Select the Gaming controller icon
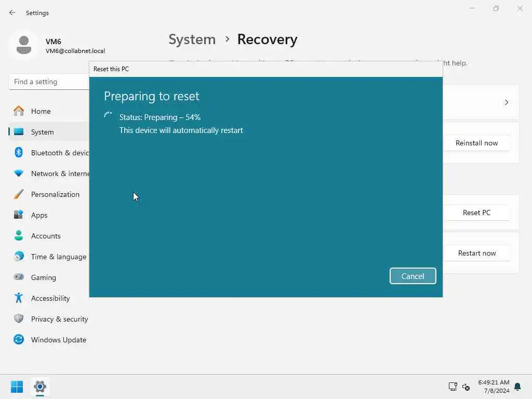532x399 pixels. 19,277
